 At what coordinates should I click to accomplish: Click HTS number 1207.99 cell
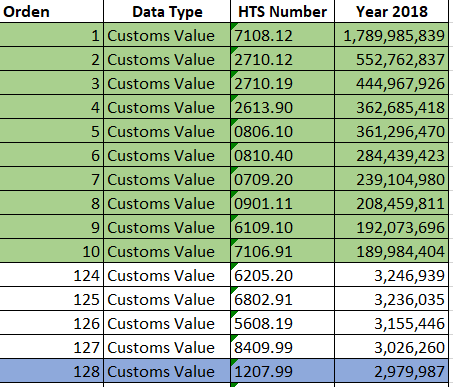point(282,371)
